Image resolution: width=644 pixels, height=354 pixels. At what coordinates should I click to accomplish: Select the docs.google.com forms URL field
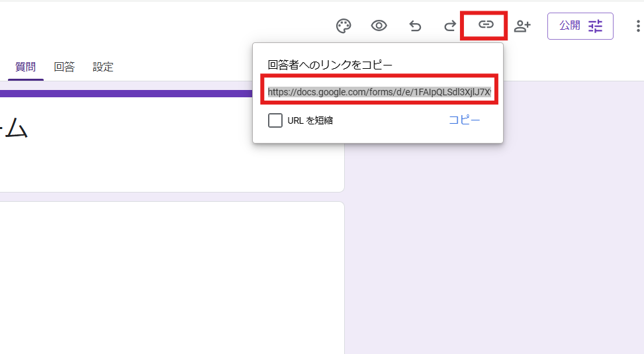pyautogui.click(x=379, y=92)
